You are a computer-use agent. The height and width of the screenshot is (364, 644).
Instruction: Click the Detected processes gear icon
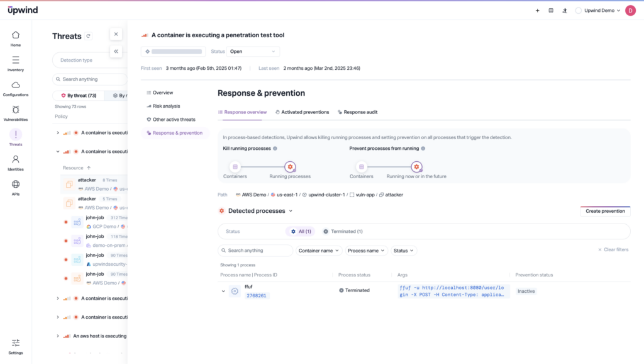[222, 211]
